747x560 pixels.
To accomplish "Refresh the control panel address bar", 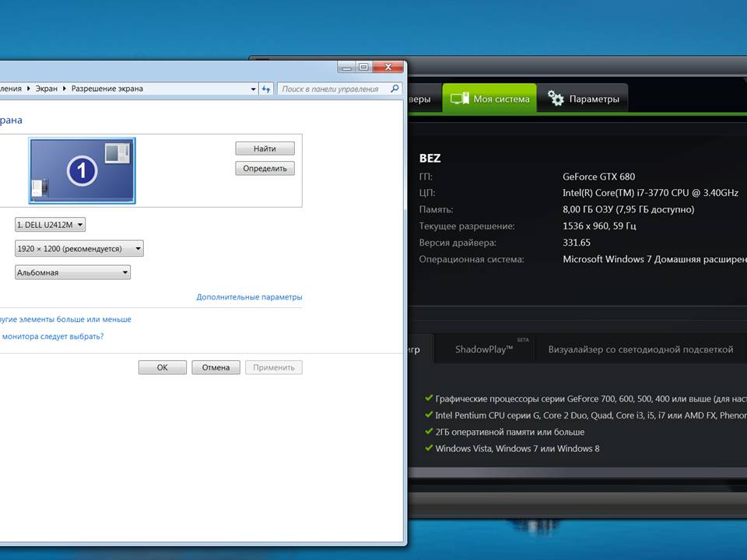I will [266, 89].
